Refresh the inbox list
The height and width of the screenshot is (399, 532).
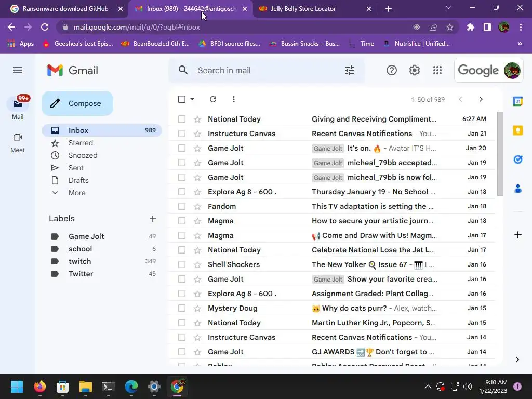coord(213,99)
